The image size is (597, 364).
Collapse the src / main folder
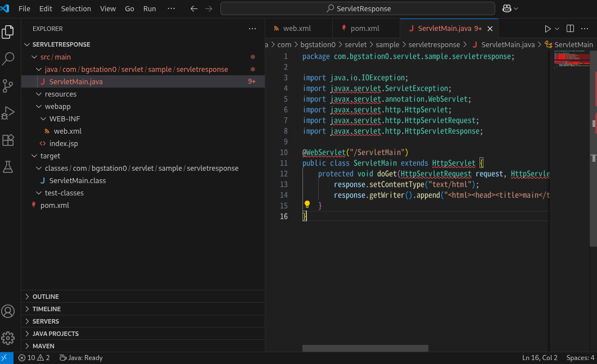pyautogui.click(x=34, y=57)
